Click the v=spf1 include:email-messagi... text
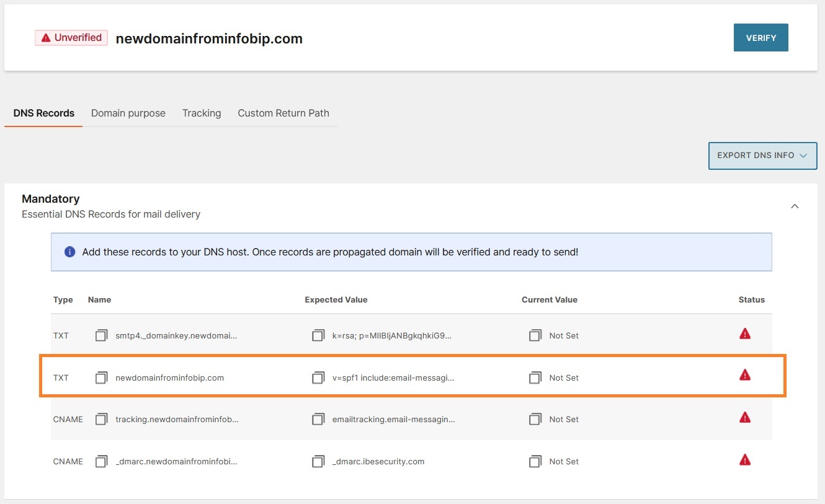The height and width of the screenshot is (504, 825). click(x=393, y=378)
